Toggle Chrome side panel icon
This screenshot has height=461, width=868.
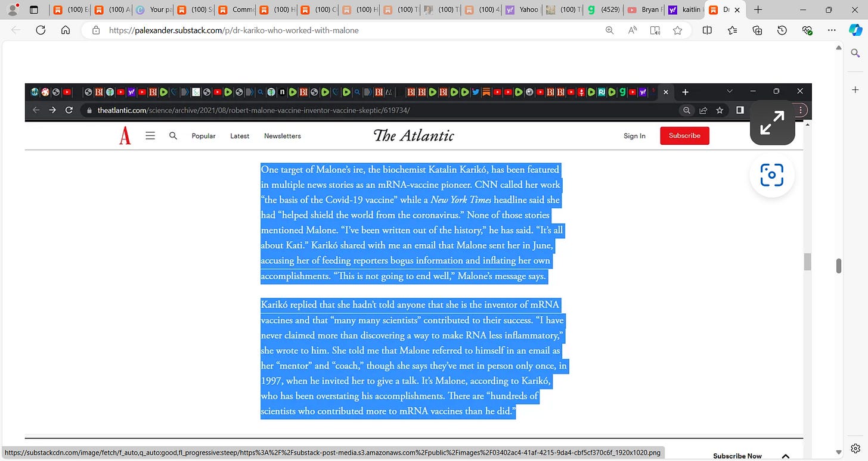(740, 110)
